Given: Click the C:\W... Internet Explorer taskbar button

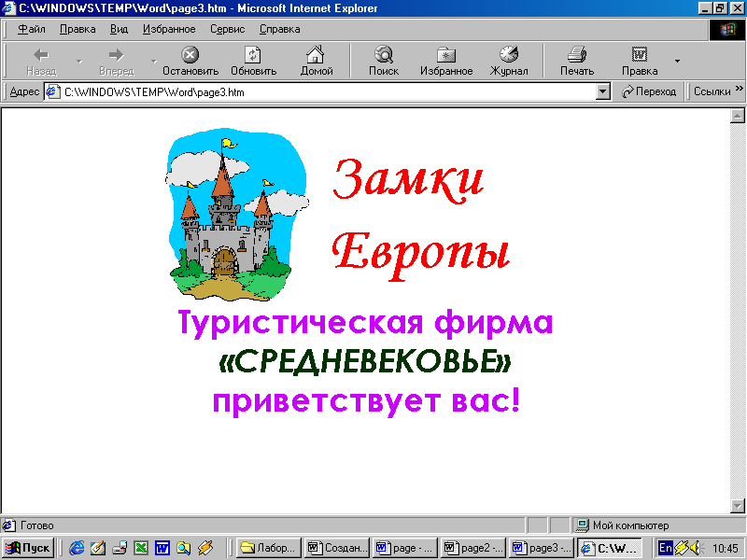Looking at the screenshot, I should coord(610,548).
